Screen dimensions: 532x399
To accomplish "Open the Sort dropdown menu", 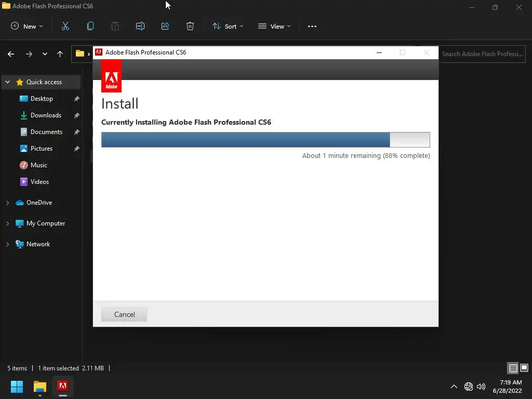I will tap(228, 26).
